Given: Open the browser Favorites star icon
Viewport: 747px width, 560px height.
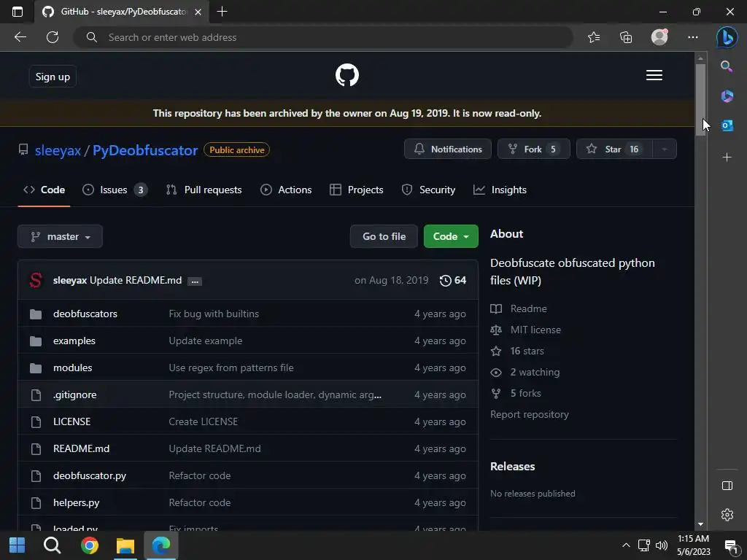Looking at the screenshot, I should (x=594, y=37).
